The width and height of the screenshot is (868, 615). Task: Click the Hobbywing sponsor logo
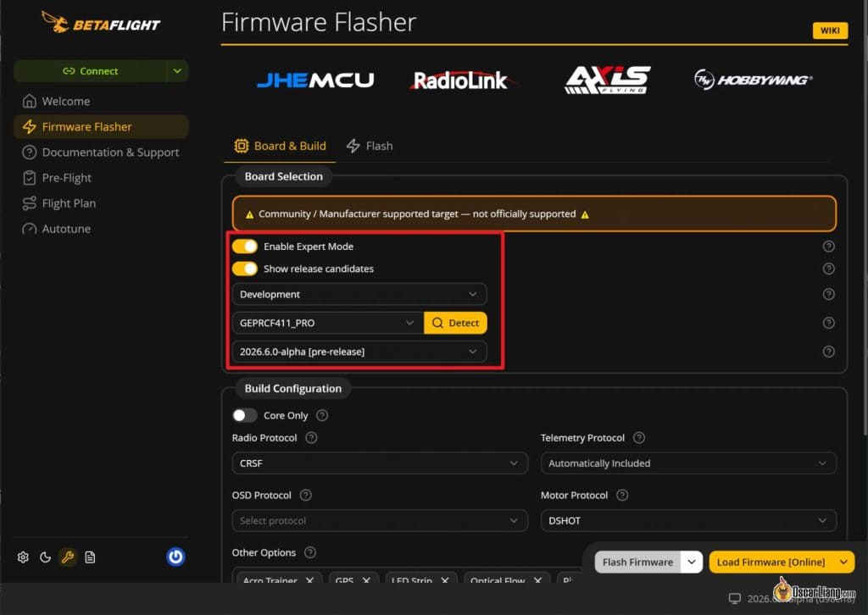pos(753,80)
